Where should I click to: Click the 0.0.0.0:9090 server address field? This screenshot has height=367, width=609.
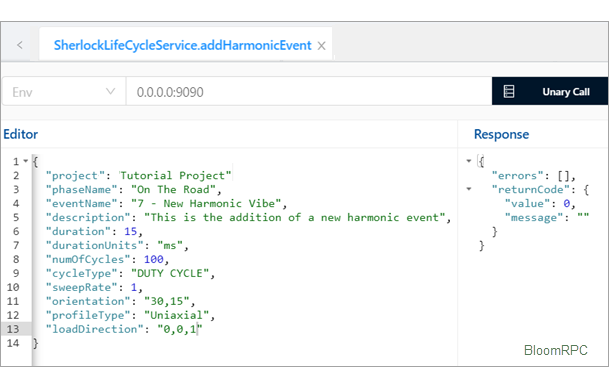point(309,92)
